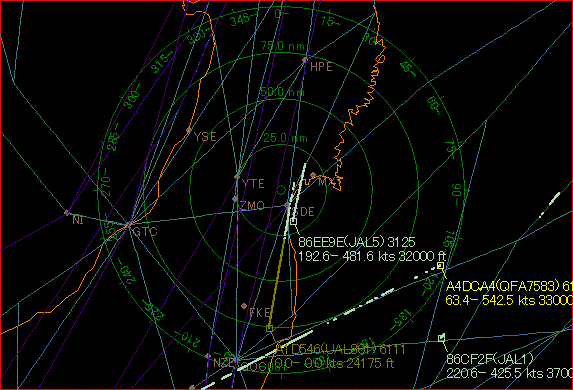Click the small green circle at radar center

coord(281,190)
